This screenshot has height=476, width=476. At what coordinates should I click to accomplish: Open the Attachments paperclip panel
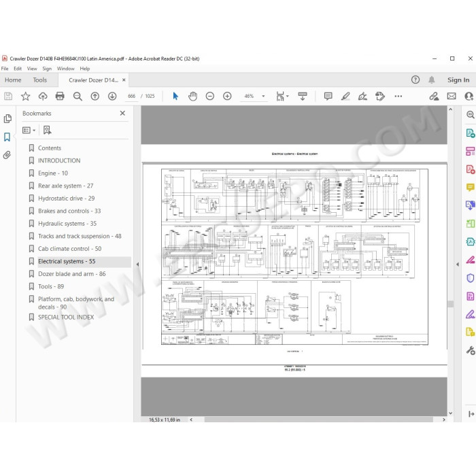(7, 155)
